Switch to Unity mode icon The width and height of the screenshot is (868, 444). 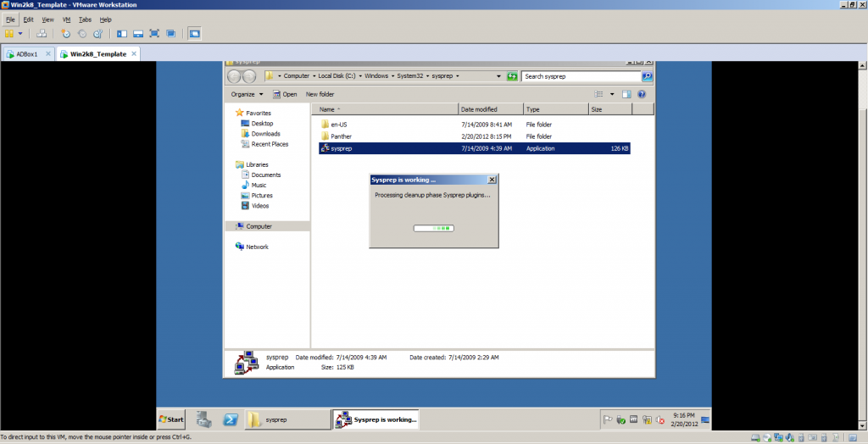pyautogui.click(x=171, y=34)
